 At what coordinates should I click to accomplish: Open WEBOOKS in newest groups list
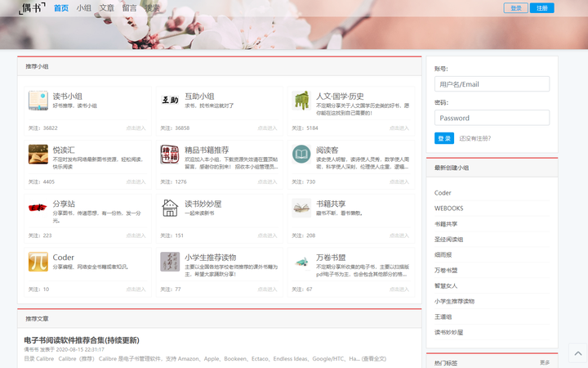point(448,209)
